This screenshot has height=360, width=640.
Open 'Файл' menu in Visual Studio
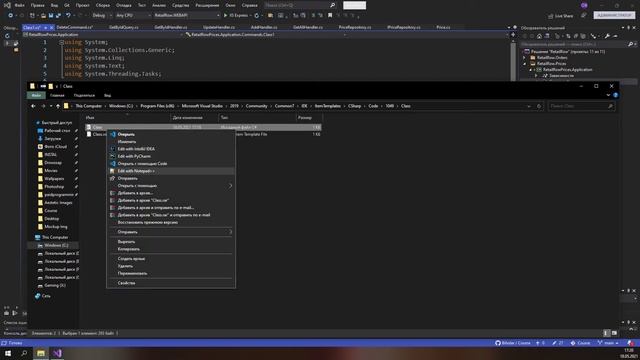[x=19, y=5]
